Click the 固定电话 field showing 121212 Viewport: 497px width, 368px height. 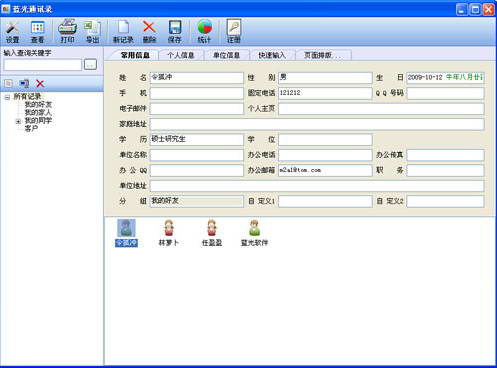[325, 93]
